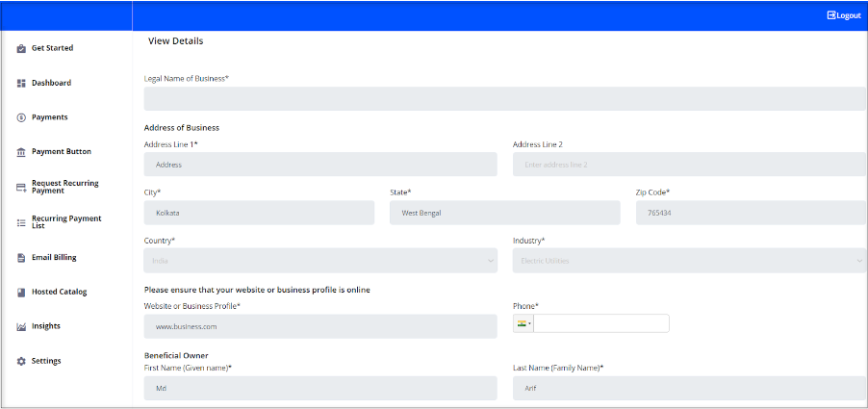The width and height of the screenshot is (868, 409).
Task: Click the Insights chart icon
Action: coord(21,327)
